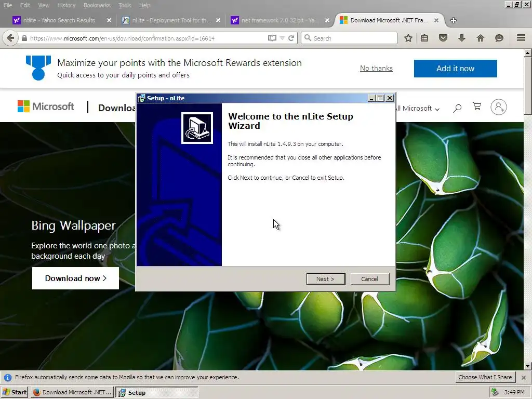Go to Firefox Home page icon

[x=481, y=38]
